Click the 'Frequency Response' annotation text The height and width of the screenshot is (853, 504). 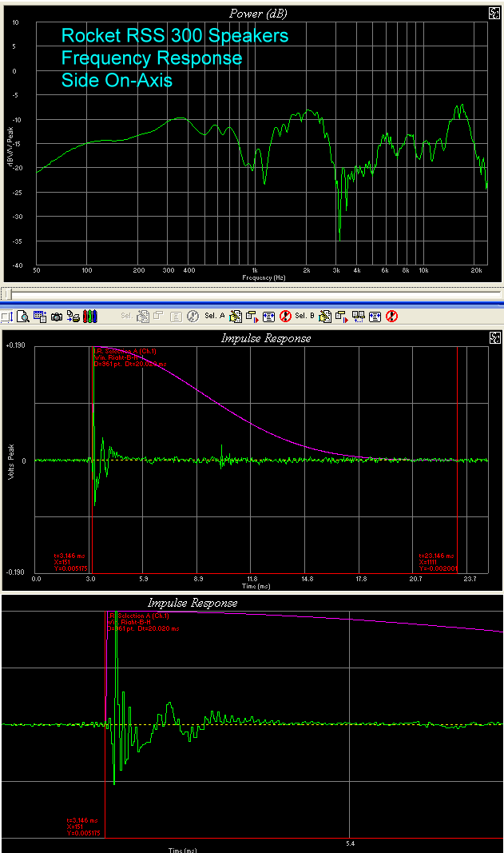(152, 58)
